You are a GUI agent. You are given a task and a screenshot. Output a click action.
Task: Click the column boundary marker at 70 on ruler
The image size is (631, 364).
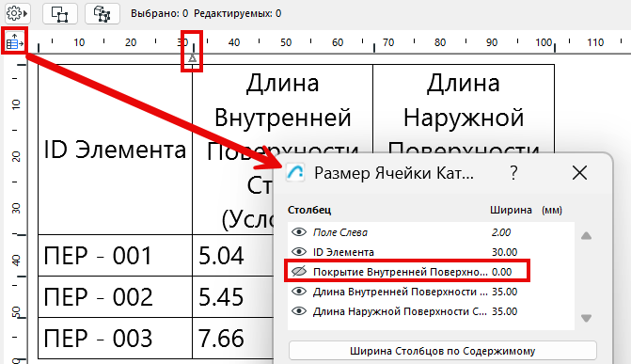tap(374, 48)
